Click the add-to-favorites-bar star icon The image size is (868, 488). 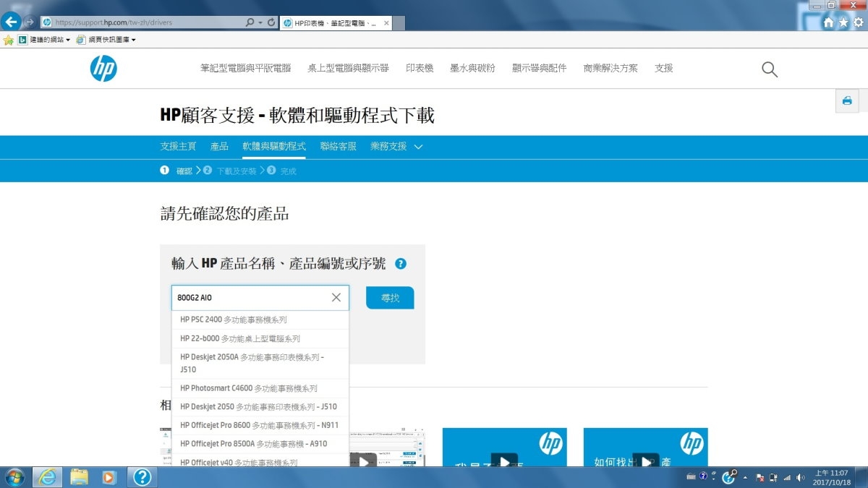tap(9, 40)
